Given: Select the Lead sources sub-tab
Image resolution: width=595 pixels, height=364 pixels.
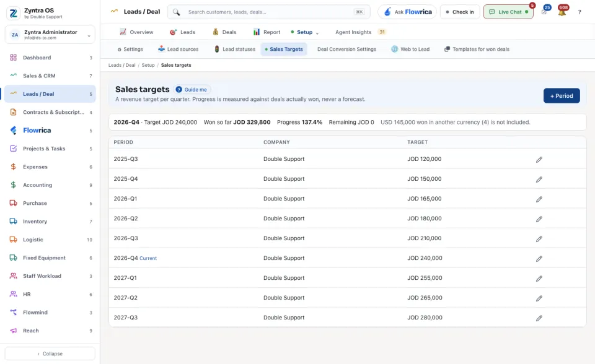Looking at the screenshot, I should [x=178, y=50].
